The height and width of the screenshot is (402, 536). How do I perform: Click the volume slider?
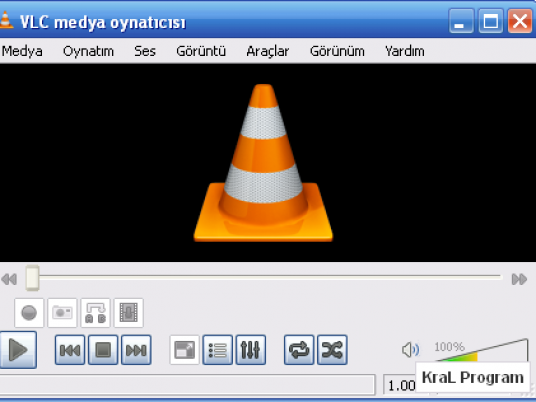pyautogui.click(x=481, y=350)
